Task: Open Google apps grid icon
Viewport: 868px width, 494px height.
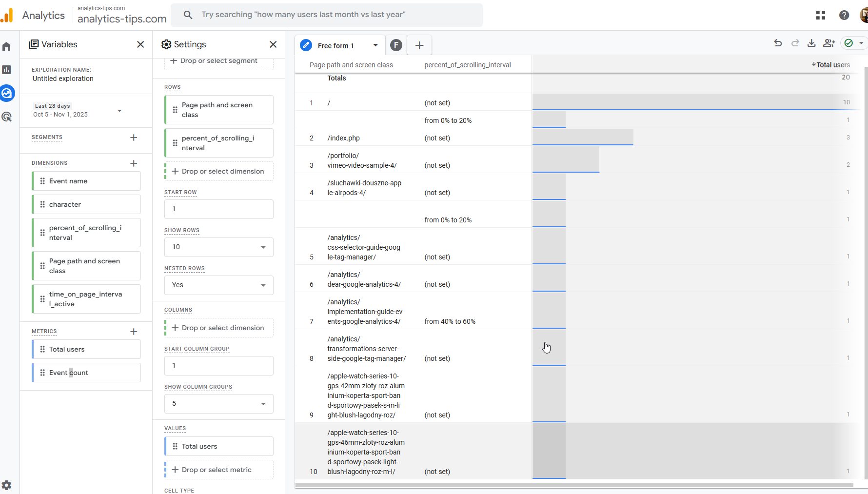Action: click(x=821, y=15)
